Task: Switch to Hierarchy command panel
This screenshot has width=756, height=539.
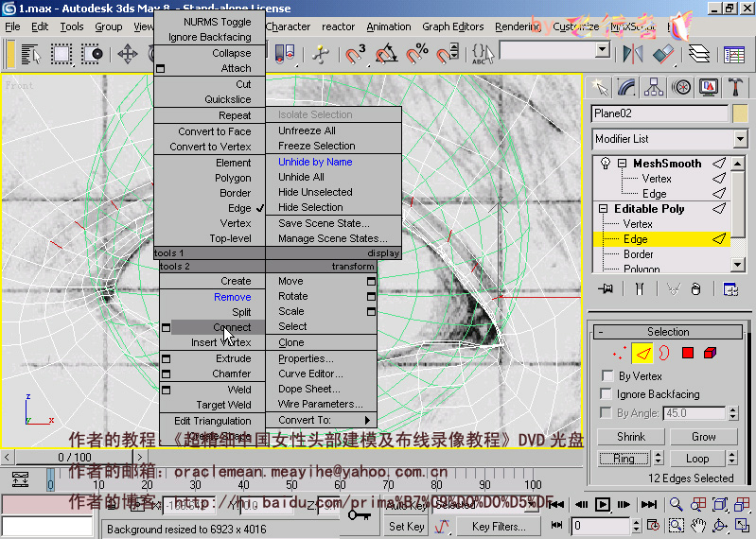Action: (x=654, y=88)
